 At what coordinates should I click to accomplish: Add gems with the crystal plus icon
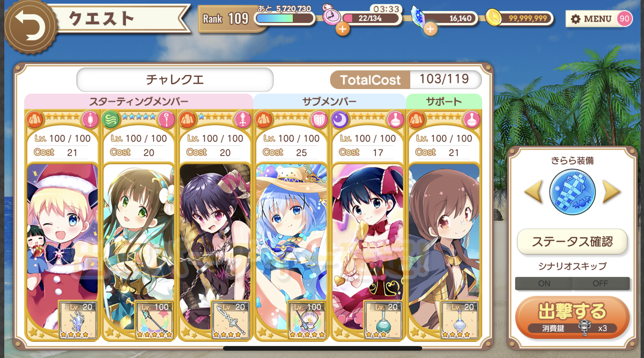point(430,29)
